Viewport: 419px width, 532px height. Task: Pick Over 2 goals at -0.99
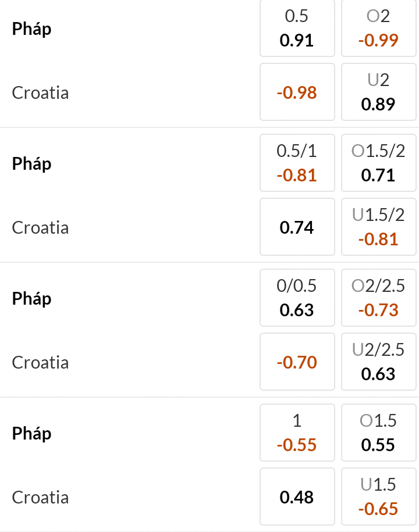(x=378, y=28)
